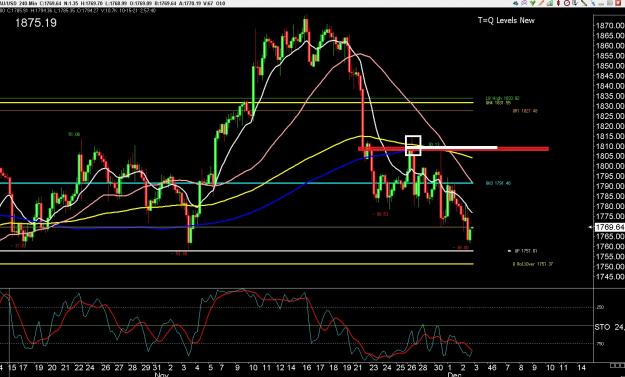Click the symbol and 240 Min header text
This screenshot has height=377, width=625.
18,3
